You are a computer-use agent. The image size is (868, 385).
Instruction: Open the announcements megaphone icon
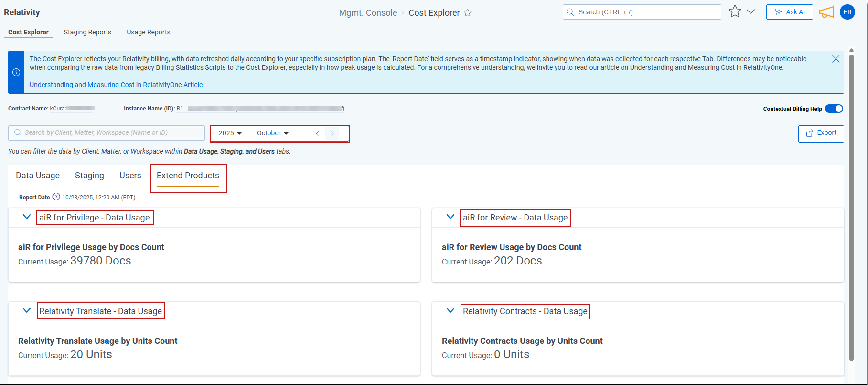(x=826, y=12)
